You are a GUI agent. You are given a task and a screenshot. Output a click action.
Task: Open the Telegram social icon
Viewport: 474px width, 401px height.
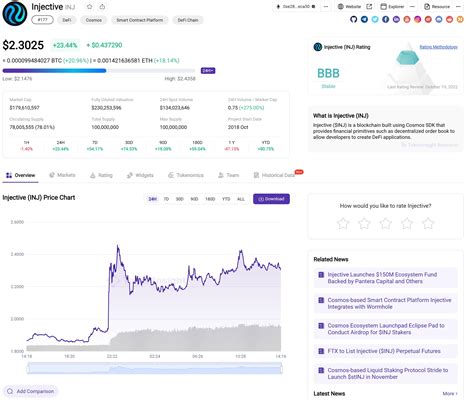click(x=364, y=19)
